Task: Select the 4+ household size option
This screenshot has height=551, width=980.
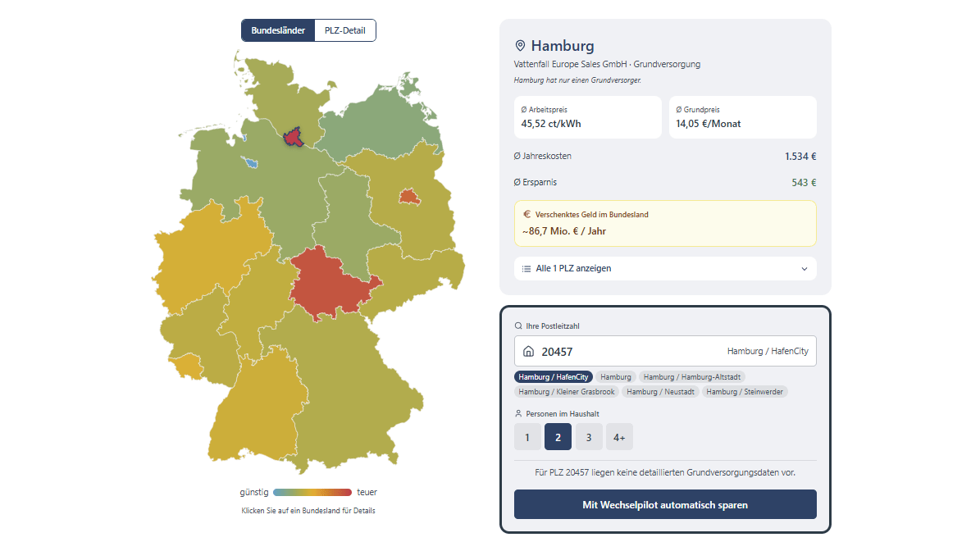Action: click(619, 436)
